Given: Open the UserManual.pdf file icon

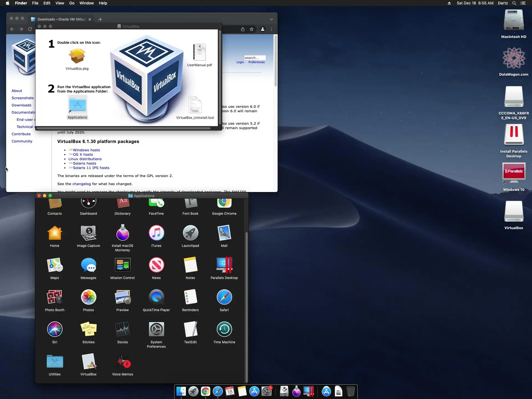Looking at the screenshot, I should click(199, 52).
